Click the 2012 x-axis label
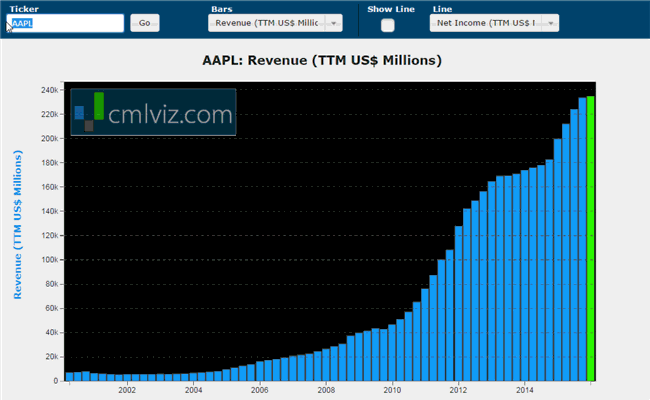Viewport: 650px width, 400px height. point(458,390)
